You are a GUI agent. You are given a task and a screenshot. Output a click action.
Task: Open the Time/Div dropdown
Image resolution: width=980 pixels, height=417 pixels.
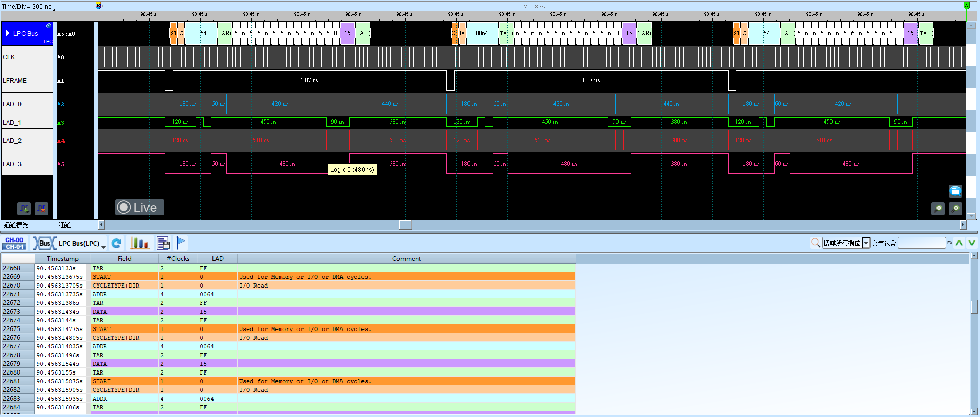click(x=54, y=9)
